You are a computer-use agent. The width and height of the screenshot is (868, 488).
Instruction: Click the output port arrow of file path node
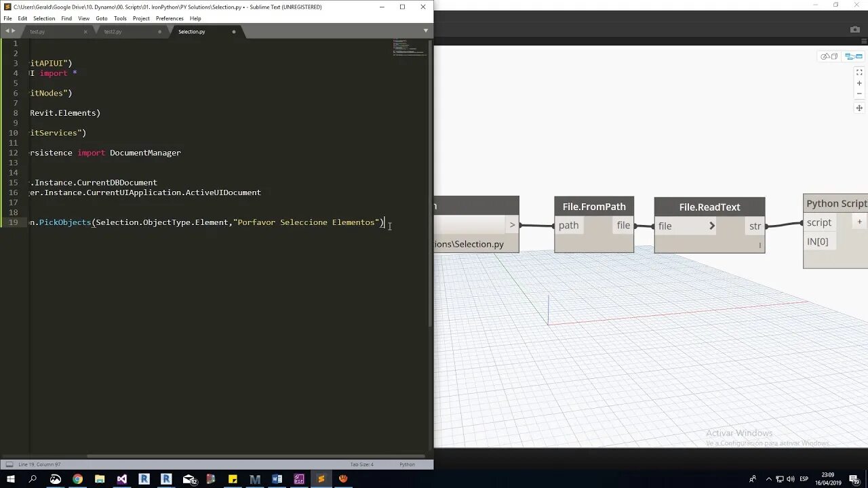coord(512,225)
